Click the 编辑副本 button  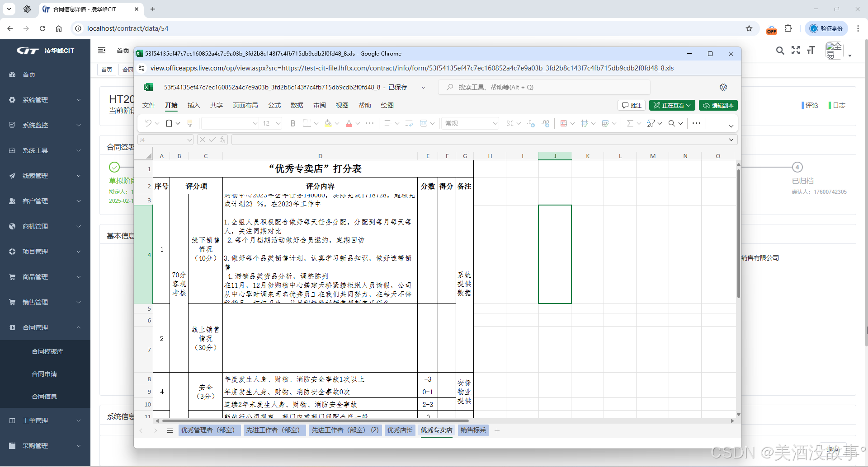pos(718,105)
